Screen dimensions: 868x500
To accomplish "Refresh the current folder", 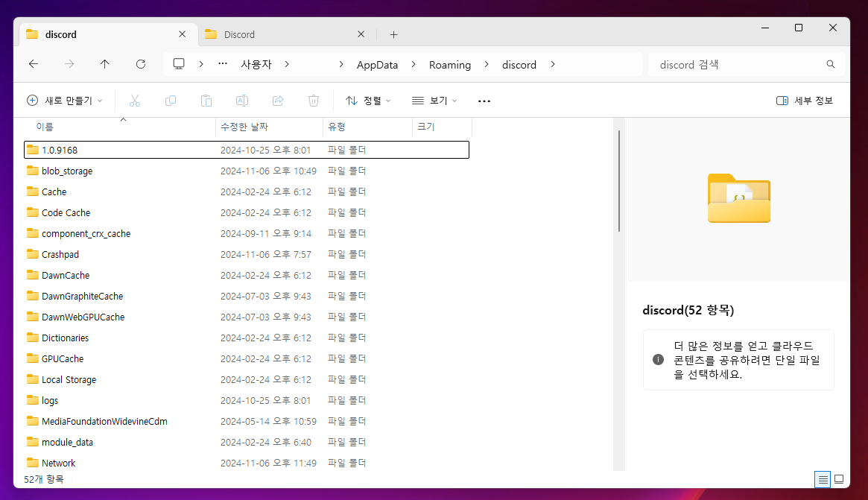I will coord(141,64).
